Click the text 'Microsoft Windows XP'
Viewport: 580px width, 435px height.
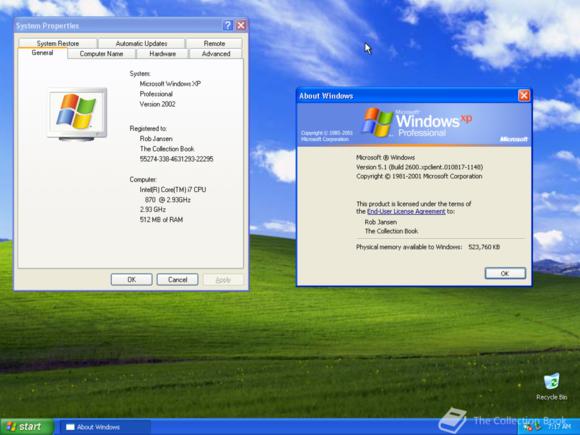170,84
